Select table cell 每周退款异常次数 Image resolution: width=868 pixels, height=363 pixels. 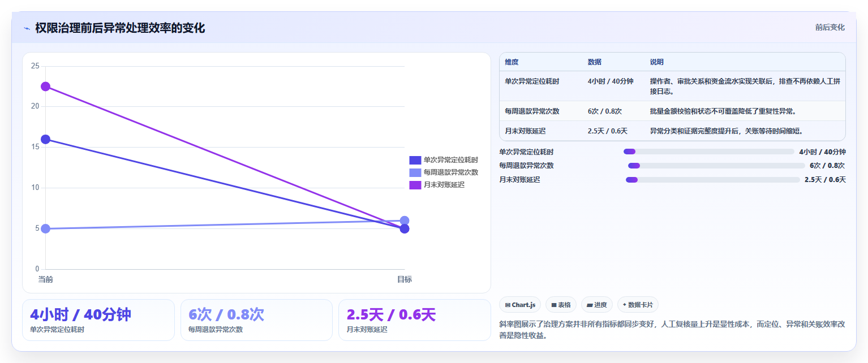[x=532, y=111]
